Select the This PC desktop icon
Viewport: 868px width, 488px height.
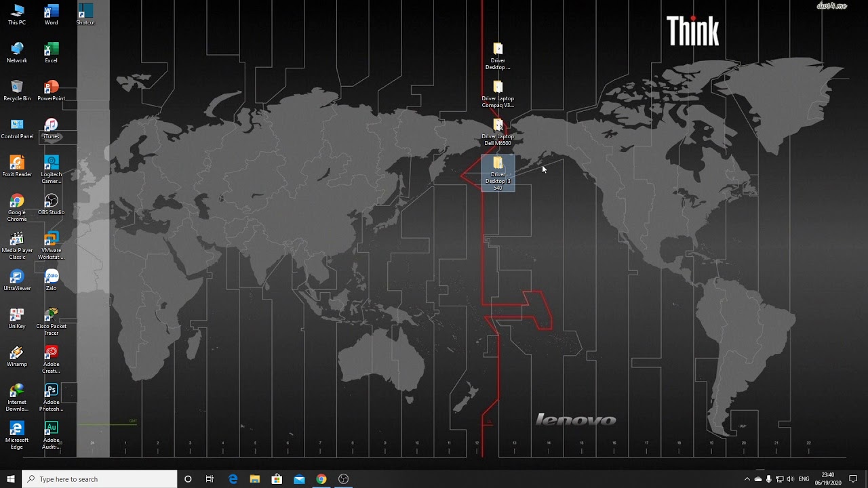tap(17, 15)
